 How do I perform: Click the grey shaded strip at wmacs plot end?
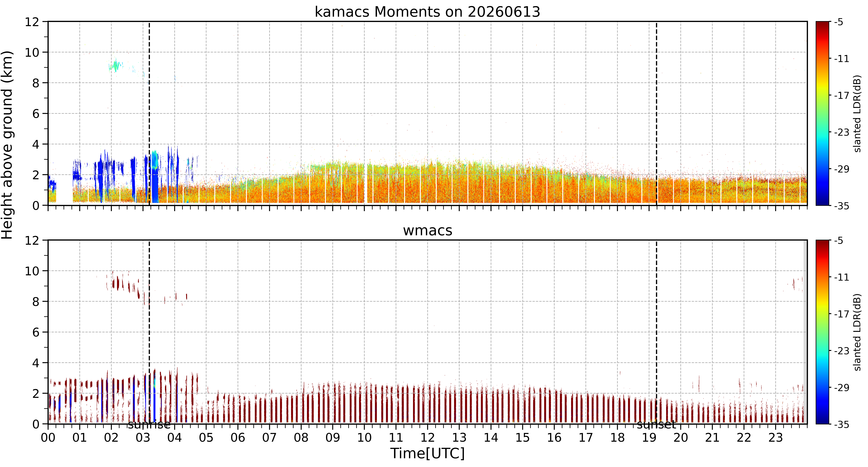pos(805,332)
